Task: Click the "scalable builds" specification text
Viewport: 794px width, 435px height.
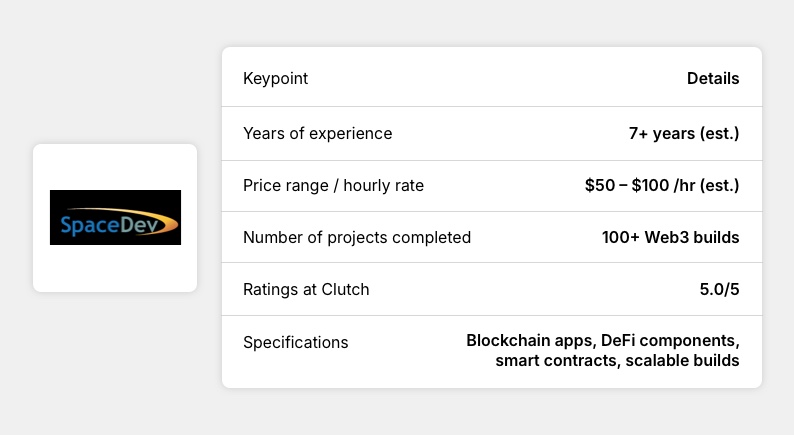Action: point(682,360)
